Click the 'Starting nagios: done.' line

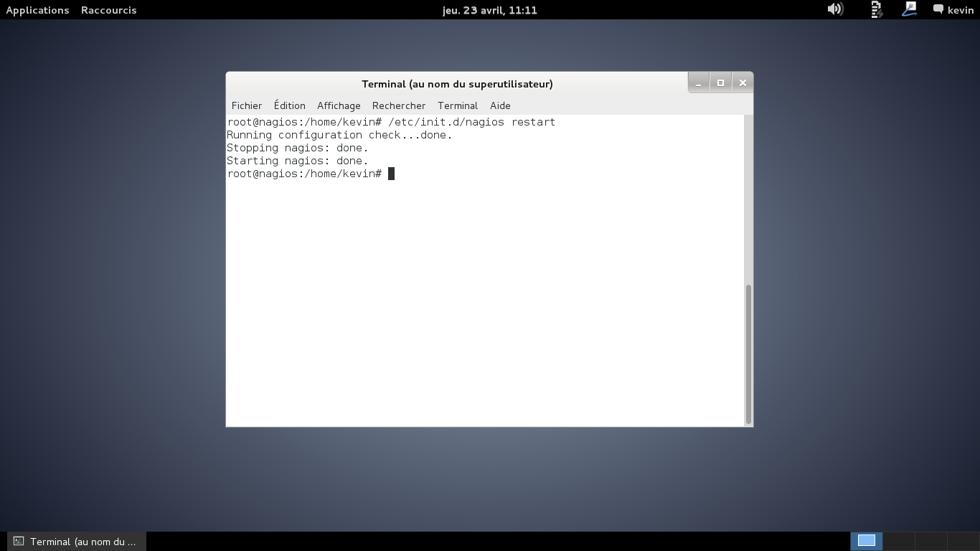(298, 161)
